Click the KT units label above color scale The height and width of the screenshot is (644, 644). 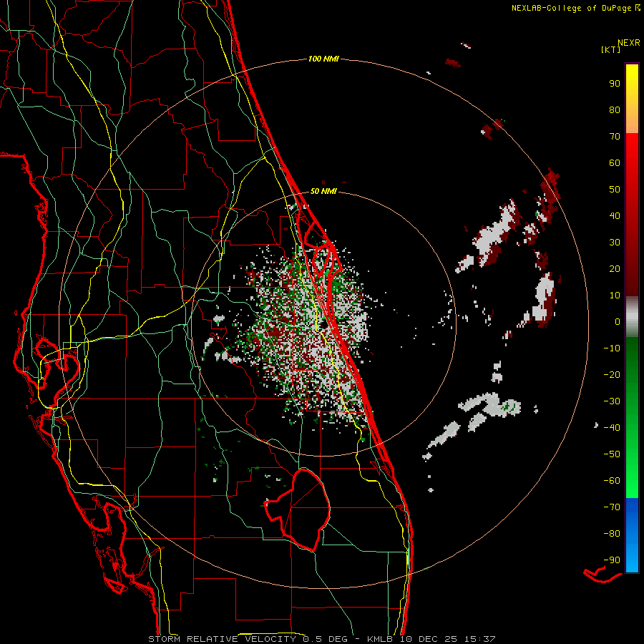point(610,49)
